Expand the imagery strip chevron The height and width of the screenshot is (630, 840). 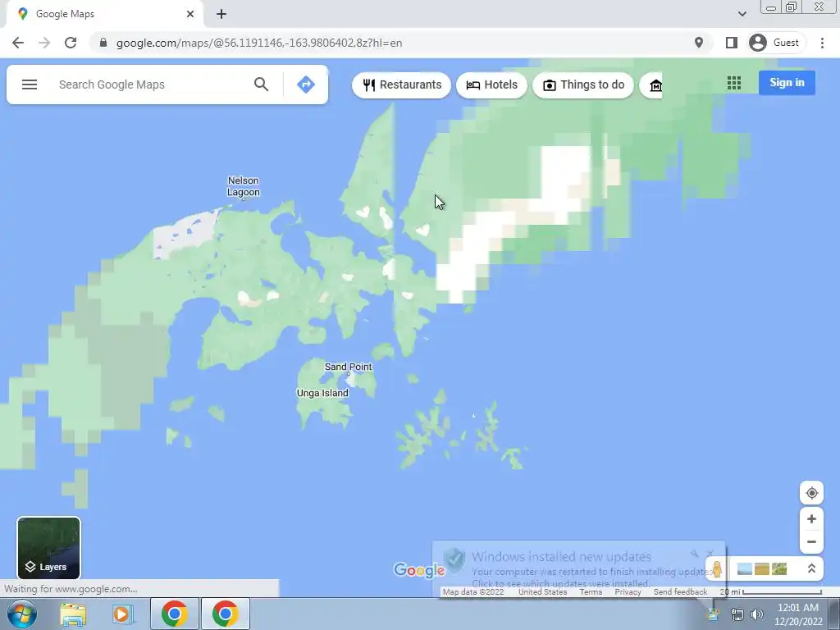(811, 568)
